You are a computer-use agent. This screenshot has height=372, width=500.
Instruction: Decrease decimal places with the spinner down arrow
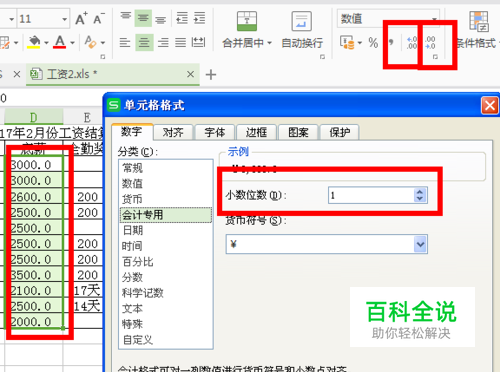coord(420,199)
